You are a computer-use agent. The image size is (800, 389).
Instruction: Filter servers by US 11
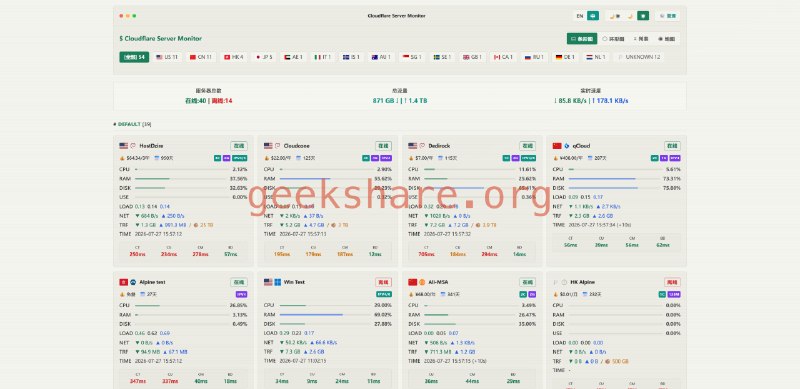[167, 57]
